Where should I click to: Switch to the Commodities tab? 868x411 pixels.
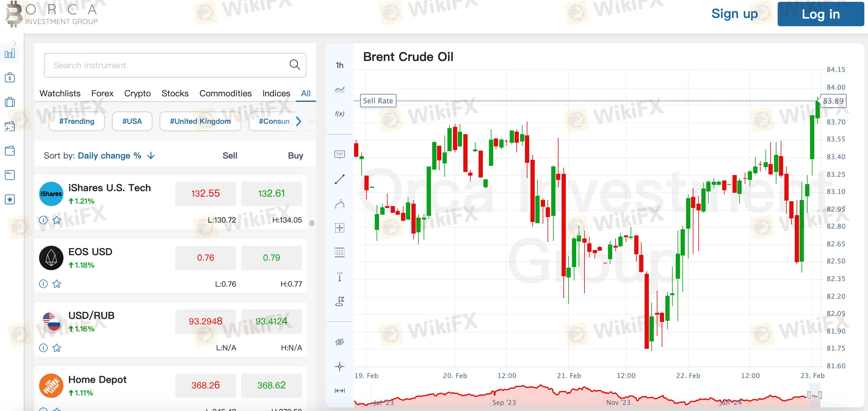[225, 93]
